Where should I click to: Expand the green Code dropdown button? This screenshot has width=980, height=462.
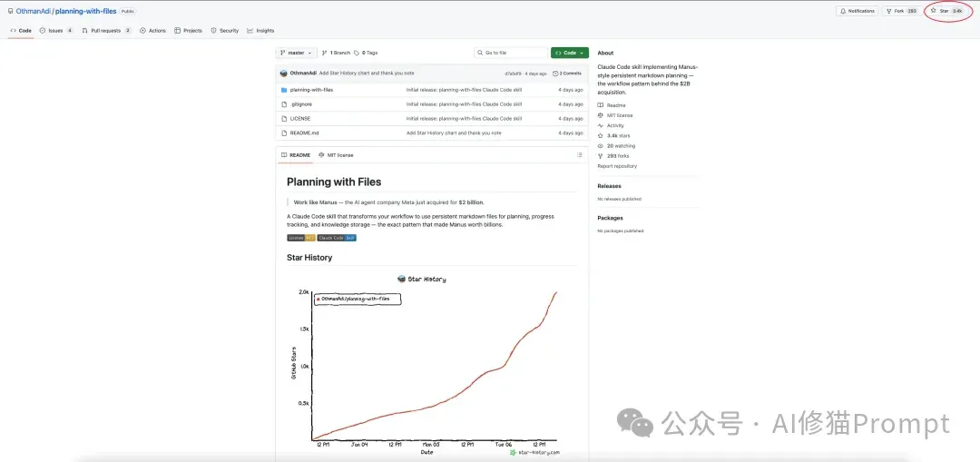569,53
